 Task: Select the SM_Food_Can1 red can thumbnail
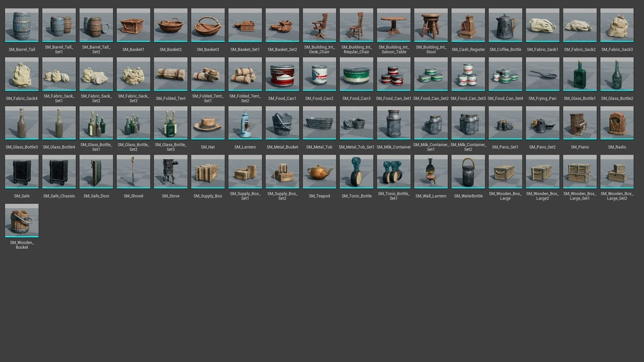pyautogui.click(x=282, y=74)
